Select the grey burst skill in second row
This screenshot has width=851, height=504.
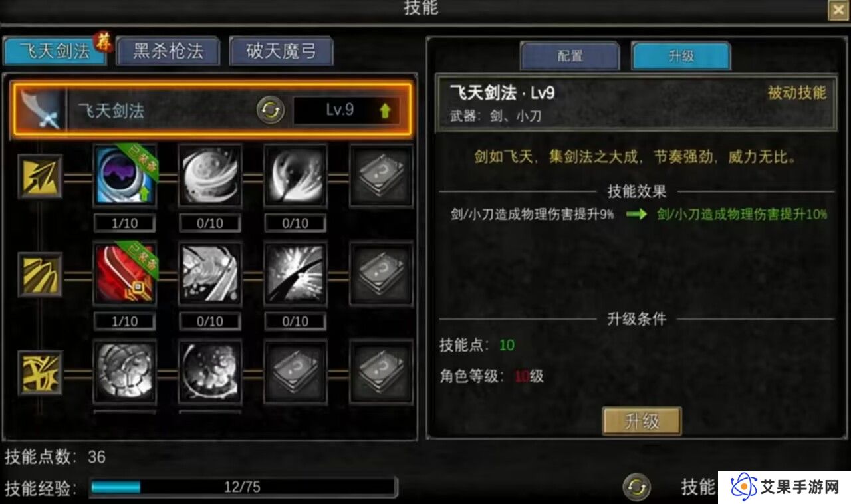click(295, 274)
